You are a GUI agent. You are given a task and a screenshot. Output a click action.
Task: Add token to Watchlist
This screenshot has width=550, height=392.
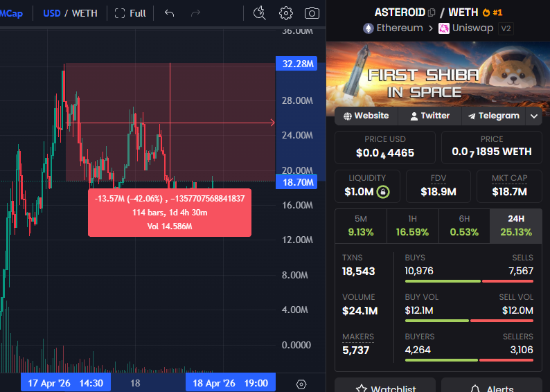click(x=385, y=386)
